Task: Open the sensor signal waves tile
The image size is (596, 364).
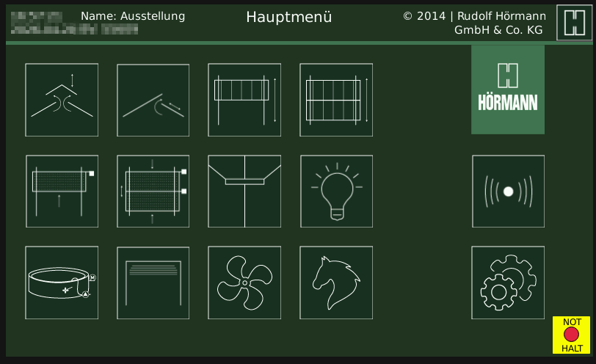Action: (x=508, y=191)
